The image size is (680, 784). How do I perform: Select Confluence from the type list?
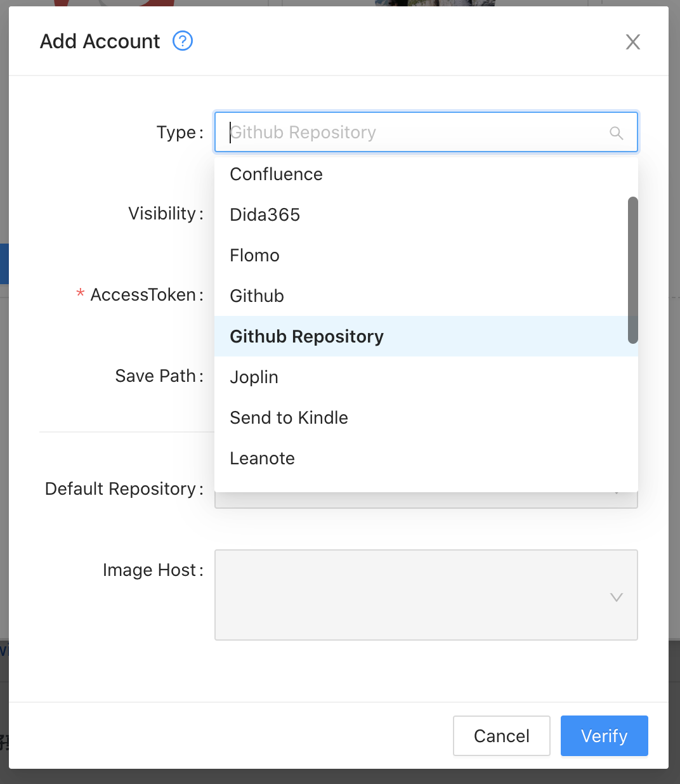pyautogui.click(x=276, y=174)
